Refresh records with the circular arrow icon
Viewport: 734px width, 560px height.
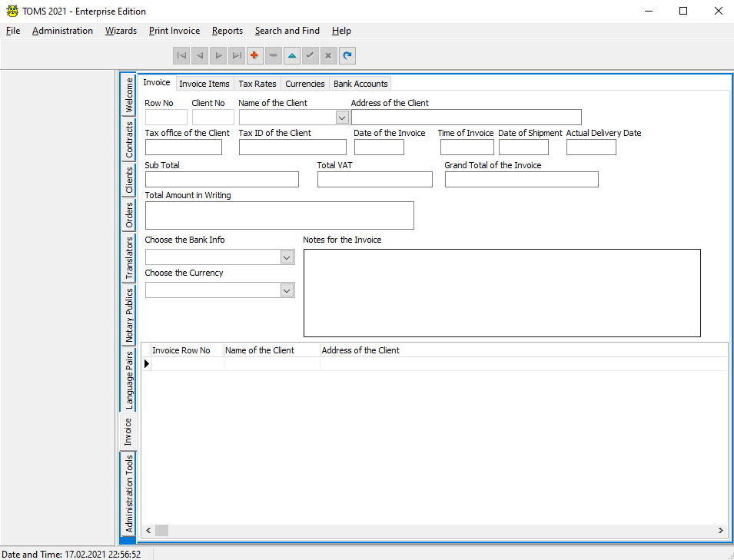347,55
